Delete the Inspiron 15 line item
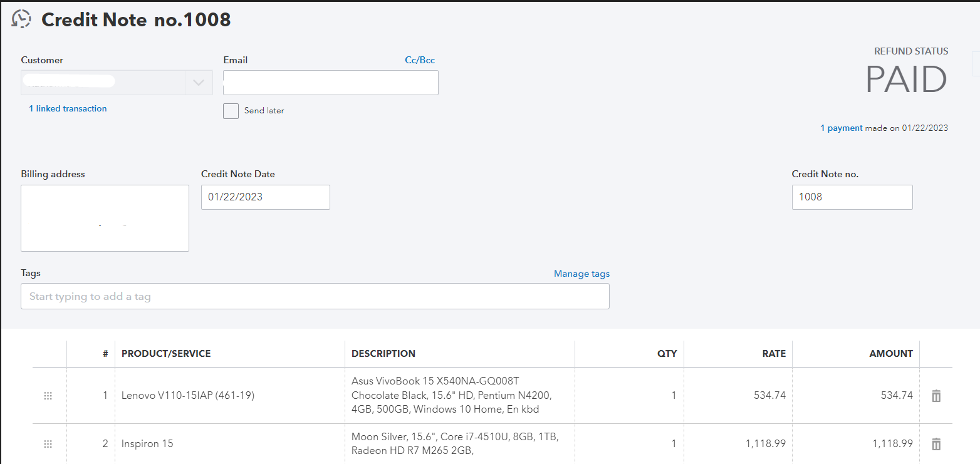 click(936, 444)
